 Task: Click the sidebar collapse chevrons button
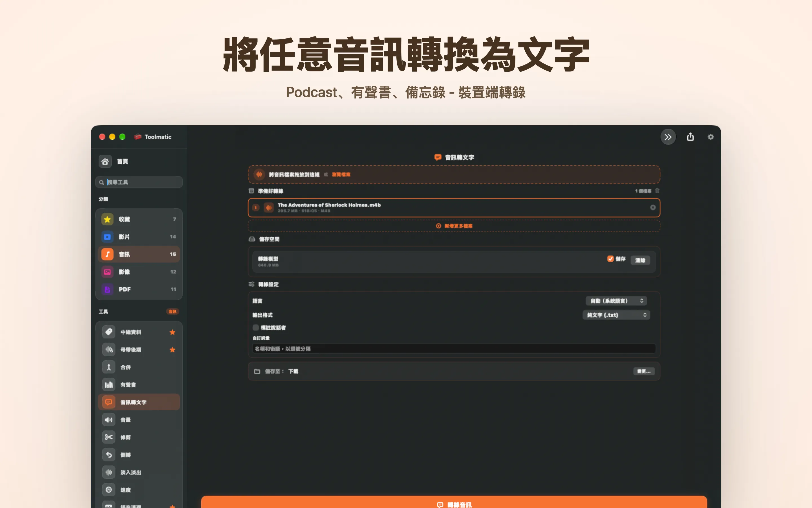point(668,137)
